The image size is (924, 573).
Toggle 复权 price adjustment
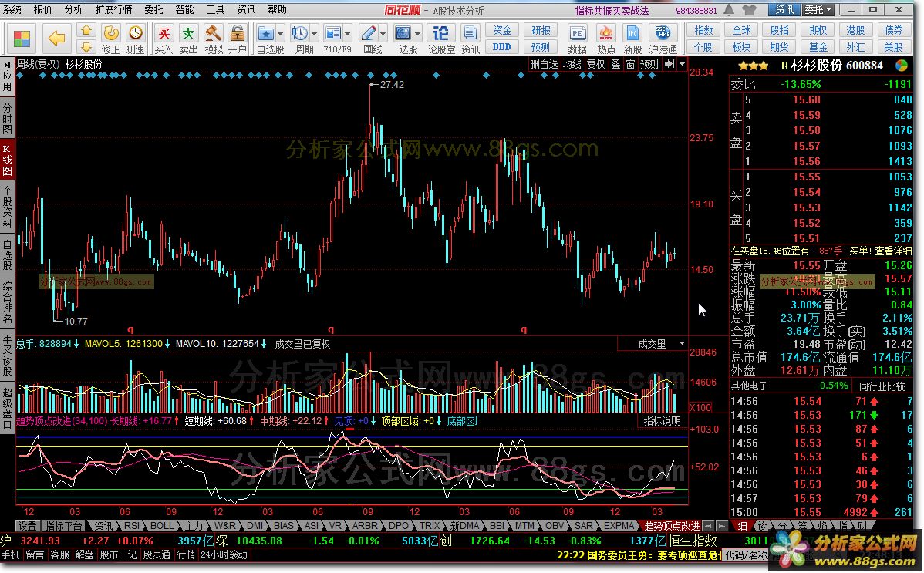[x=595, y=64]
